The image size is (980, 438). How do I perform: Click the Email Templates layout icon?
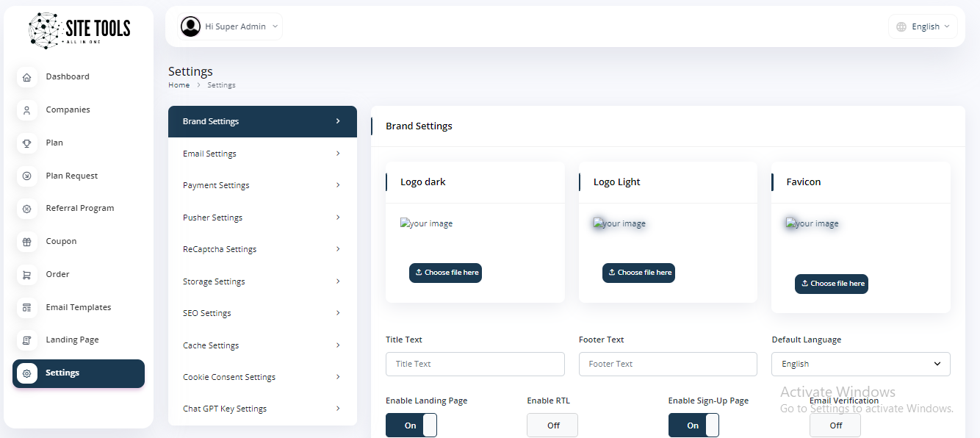point(27,307)
